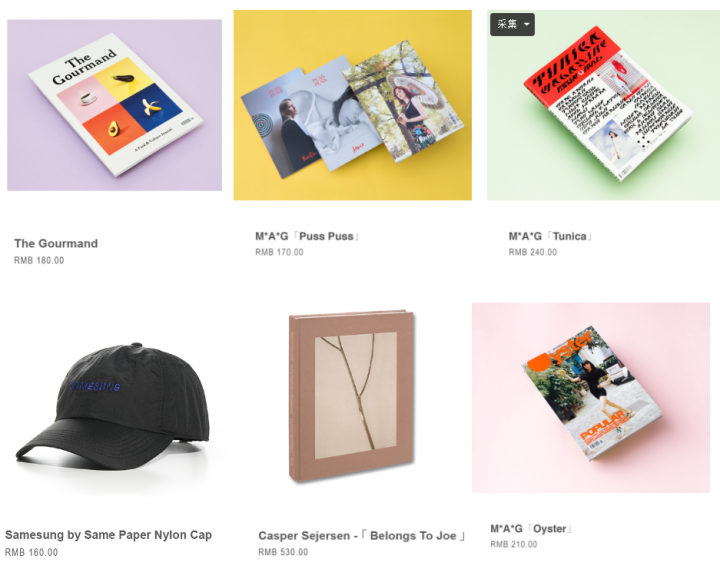720x569 pixels.
Task: Click the RMB 240.00 price
Action: (533, 252)
